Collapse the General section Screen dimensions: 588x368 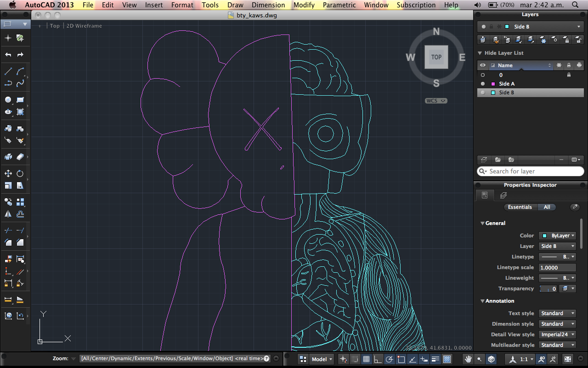pyautogui.click(x=482, y=223)
